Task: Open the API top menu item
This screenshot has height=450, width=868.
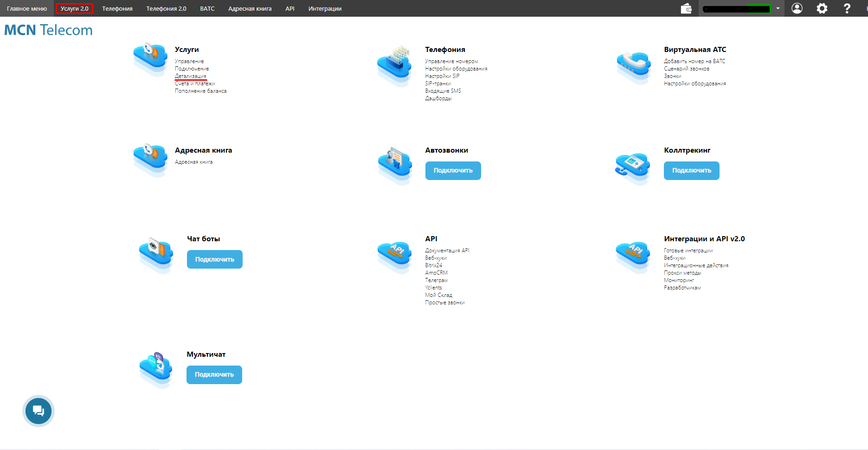Action: point(290,8)
